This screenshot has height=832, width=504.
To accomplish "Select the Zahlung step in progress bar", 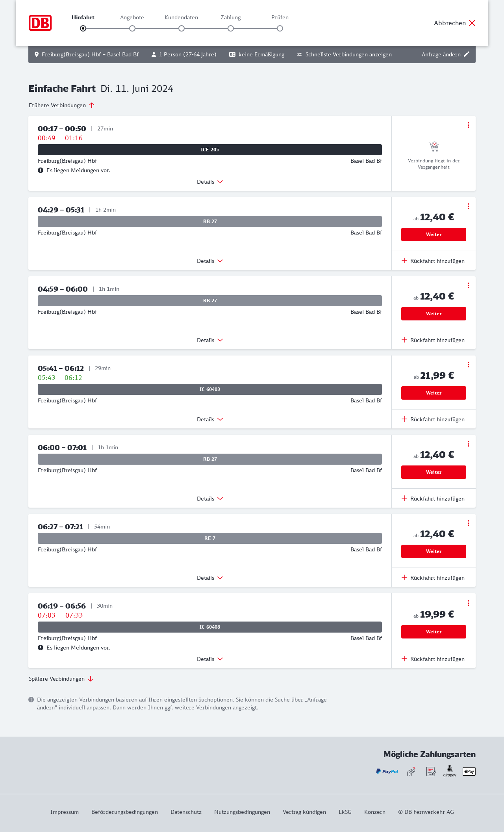I will [x=231, y=28].
